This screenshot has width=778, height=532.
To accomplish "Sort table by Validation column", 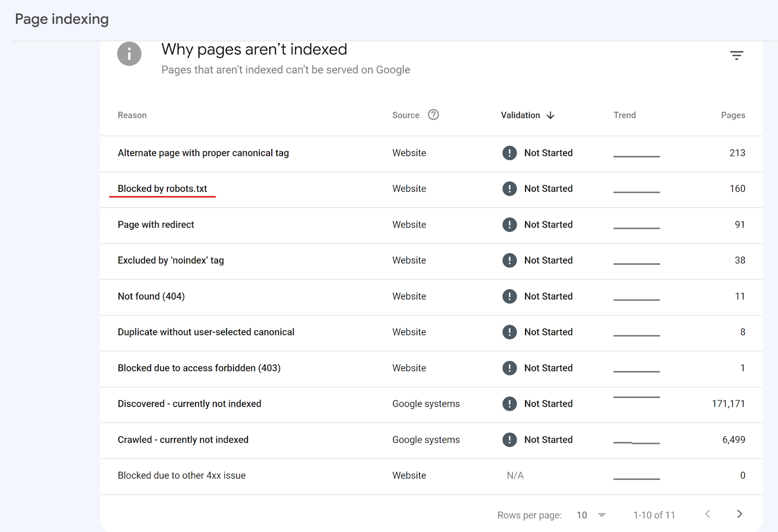I will (x=520, y=115).
